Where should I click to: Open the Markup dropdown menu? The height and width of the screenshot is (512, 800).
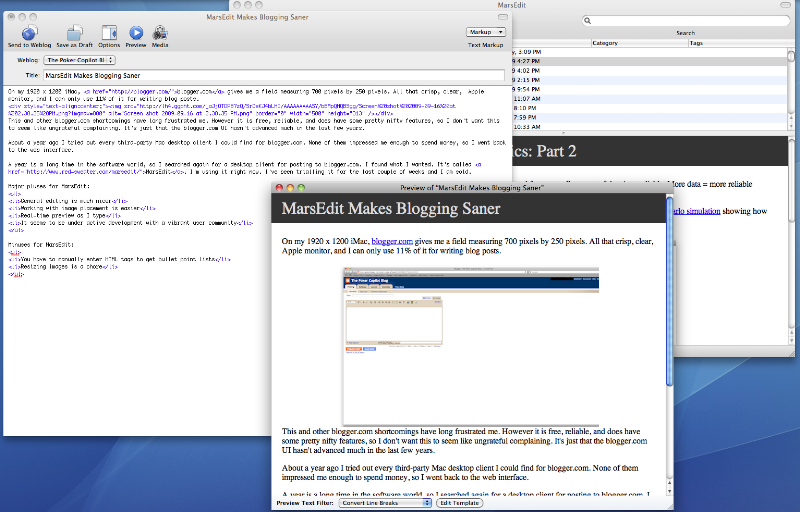(x=485, y=32)
